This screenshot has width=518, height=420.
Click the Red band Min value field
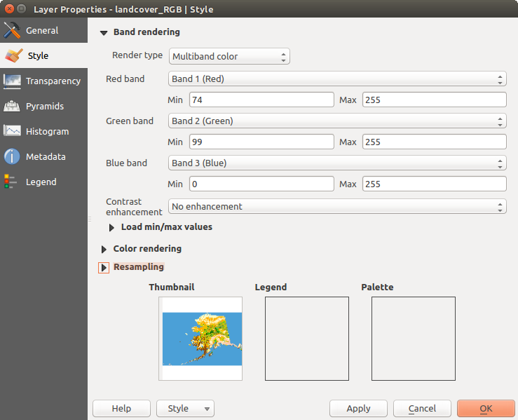click(261, 100)
